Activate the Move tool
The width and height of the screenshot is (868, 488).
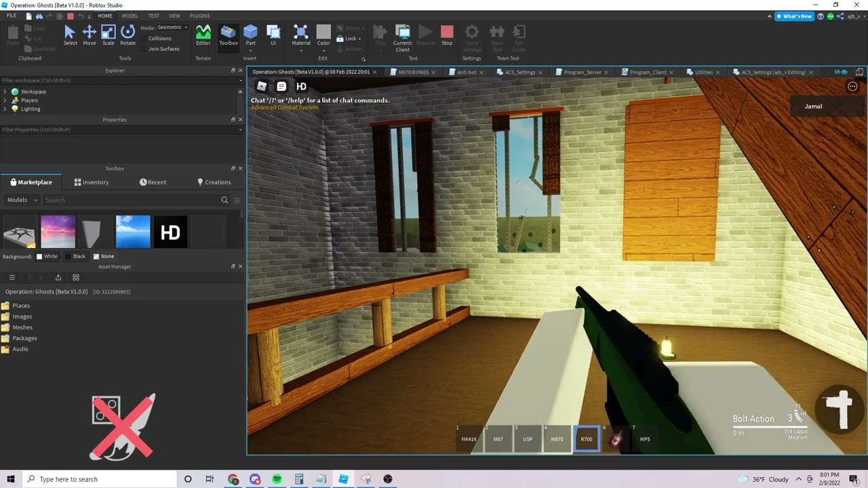click(x=89, y=35)
